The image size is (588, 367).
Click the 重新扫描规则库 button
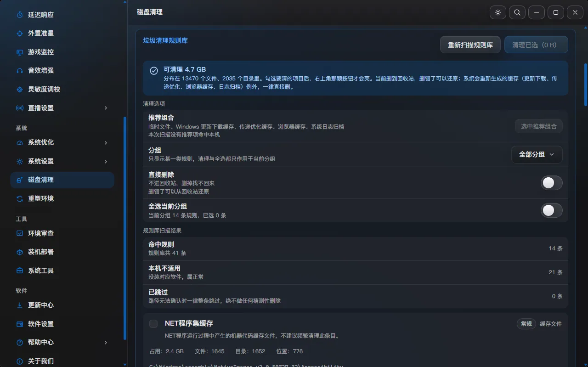(x=470, y=45)
